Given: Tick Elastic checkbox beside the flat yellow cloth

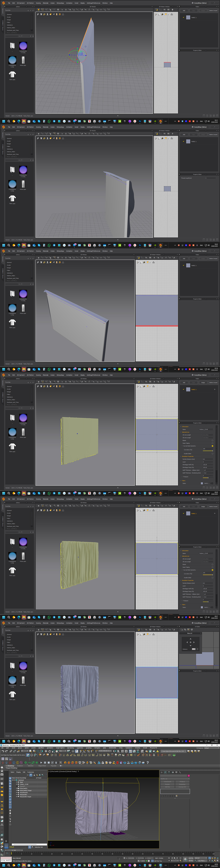Looking at the screenshot, I should 213,441.
